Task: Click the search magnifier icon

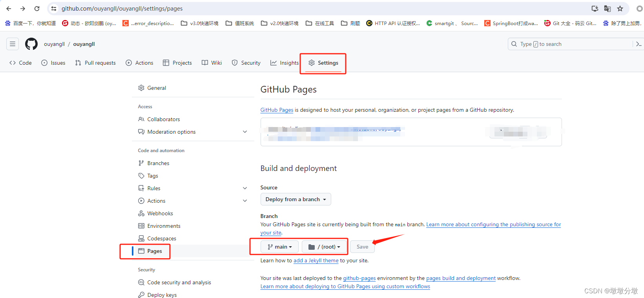Action: (x=514, y=44)
